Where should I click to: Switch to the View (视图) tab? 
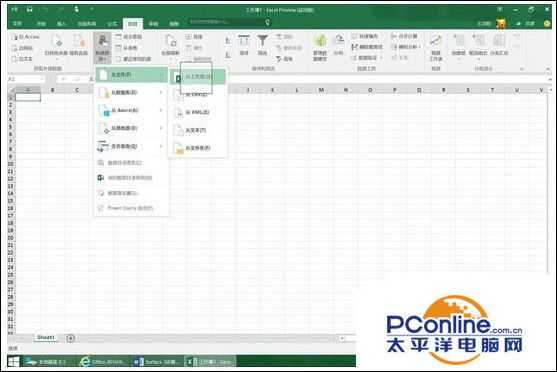coord(174,23)
